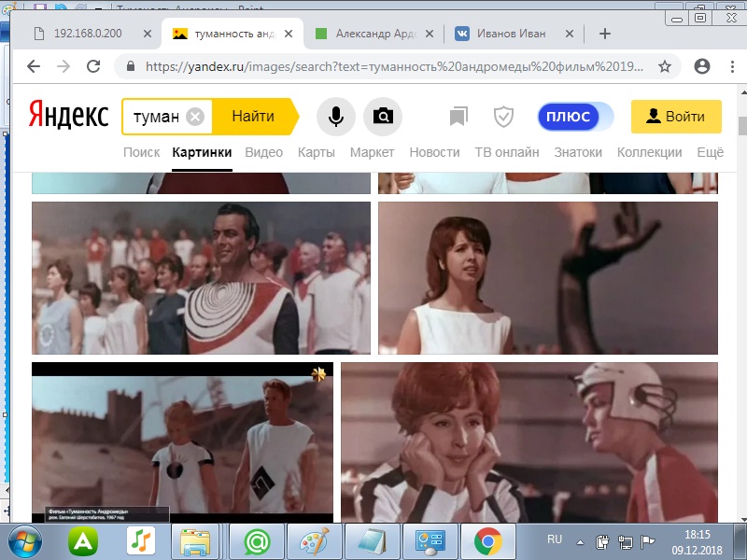Viewport: 747px width, 560px height.
Task: Click the Chrome icon in the taskbar
Action: 487,542
